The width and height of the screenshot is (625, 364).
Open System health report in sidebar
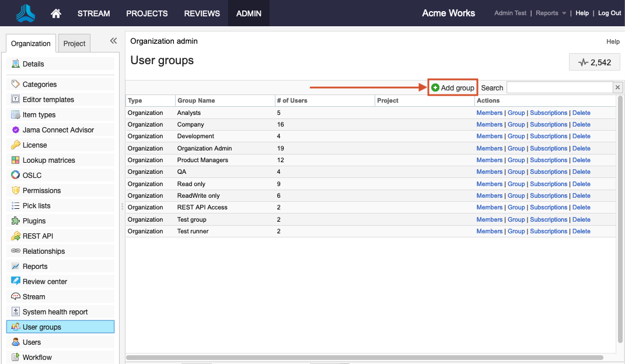[x=55, y=312]
